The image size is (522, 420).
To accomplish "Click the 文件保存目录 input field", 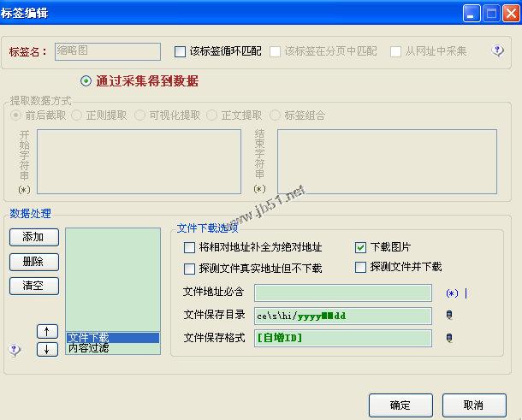I will pos(343,316).
